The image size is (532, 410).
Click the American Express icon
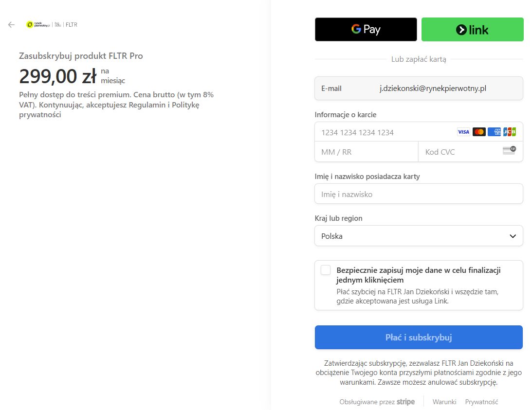point(494,132)
